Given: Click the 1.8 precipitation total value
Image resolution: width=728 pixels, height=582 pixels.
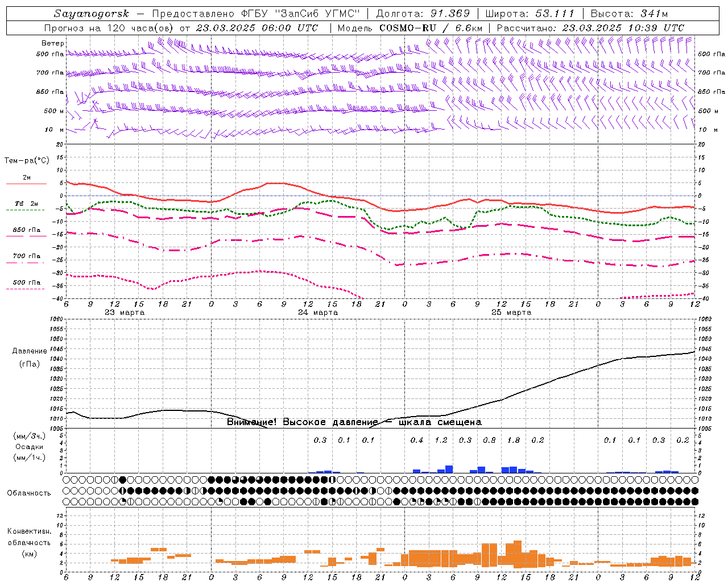Looking at the screenshot, I should click(514, 440).
